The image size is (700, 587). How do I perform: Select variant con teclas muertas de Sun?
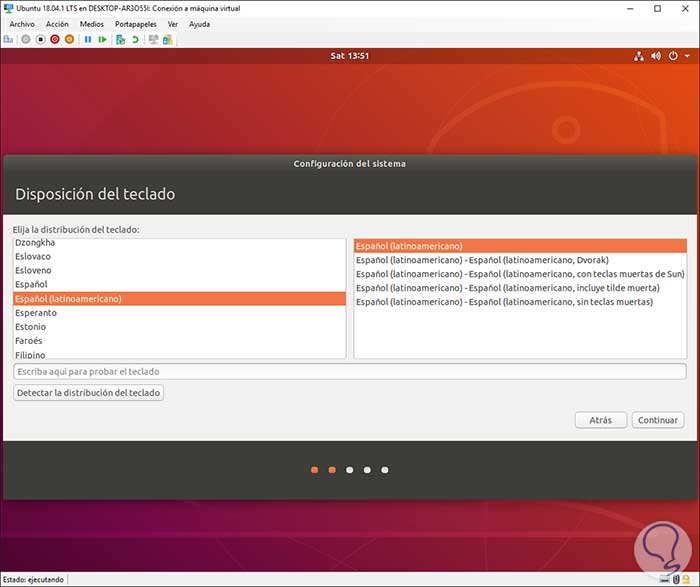point(520,274)
